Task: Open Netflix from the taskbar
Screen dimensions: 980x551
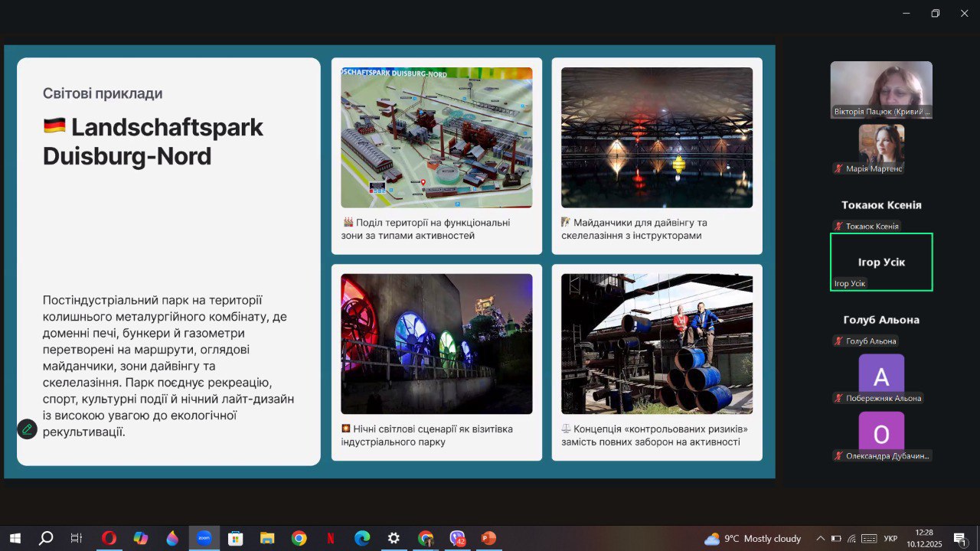Action: (330, 538)
